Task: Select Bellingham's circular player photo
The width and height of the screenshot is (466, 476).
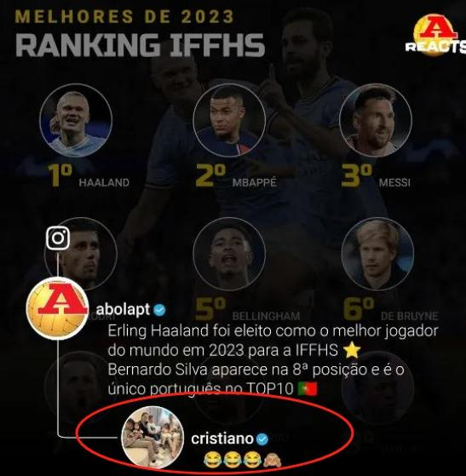Action: (x=229, y=254)
